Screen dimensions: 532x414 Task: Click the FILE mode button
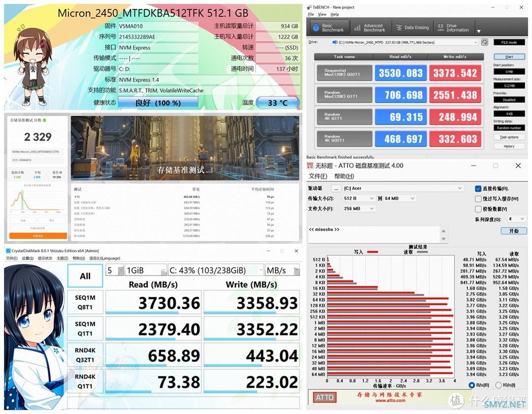click(x=509, y=42)
